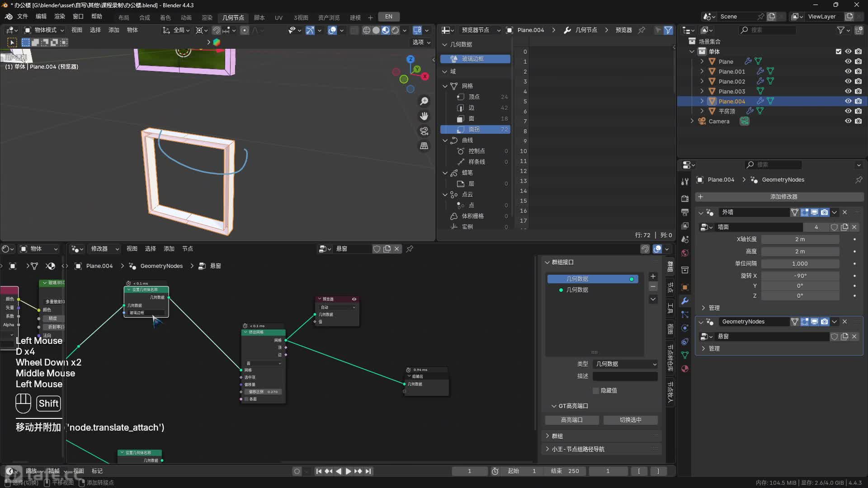
Task: Adjust the X轴长度 2 m slider
Action: tap(800, 239)
